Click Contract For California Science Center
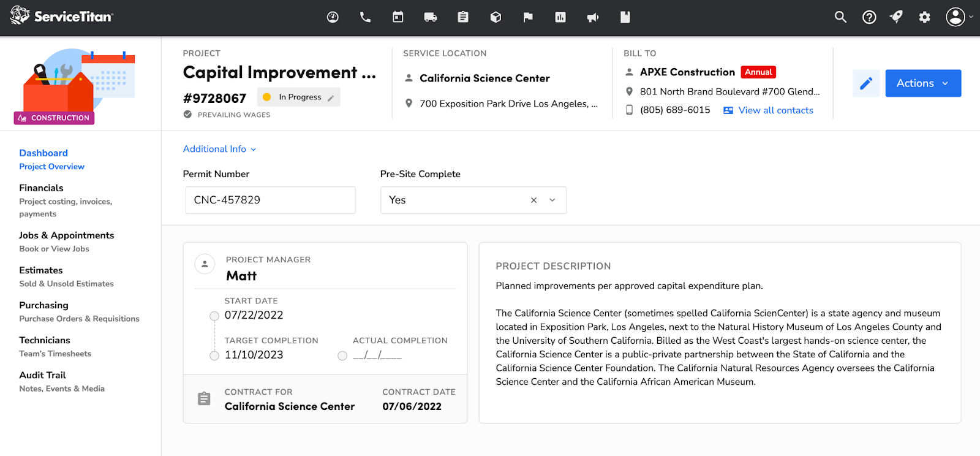The image size is (980, 456). click(289, 406)
